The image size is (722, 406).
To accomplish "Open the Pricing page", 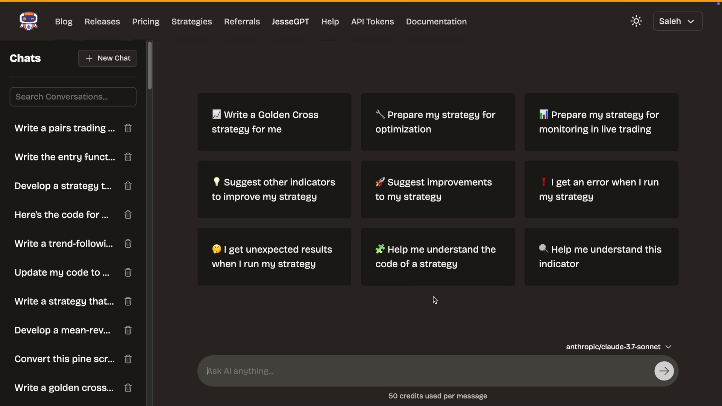I will coord(146,22).
